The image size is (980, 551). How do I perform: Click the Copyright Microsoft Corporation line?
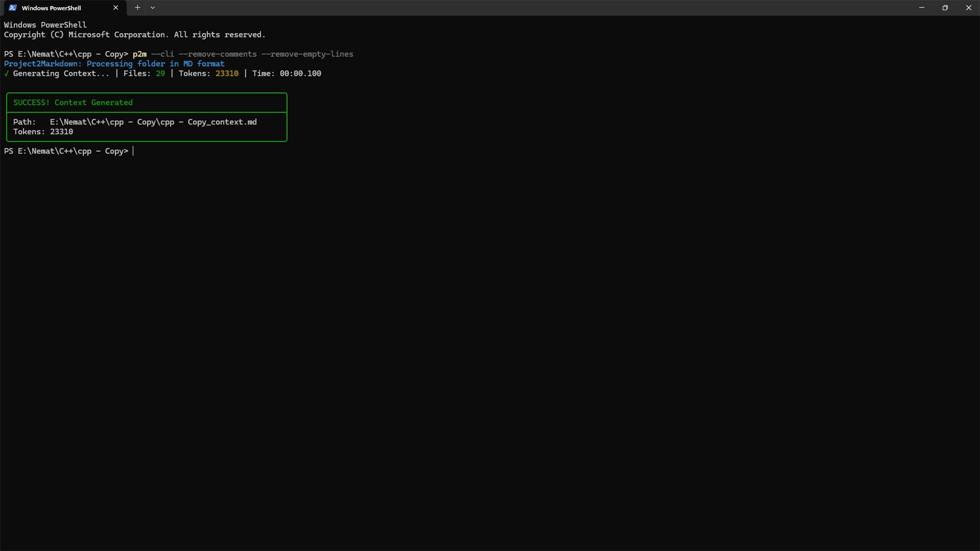[135, 35]
